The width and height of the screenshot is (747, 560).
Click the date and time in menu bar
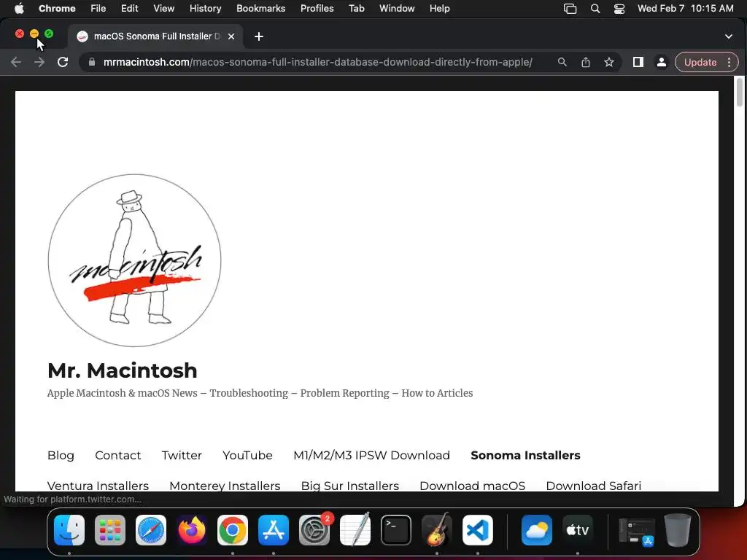point(685,9)
